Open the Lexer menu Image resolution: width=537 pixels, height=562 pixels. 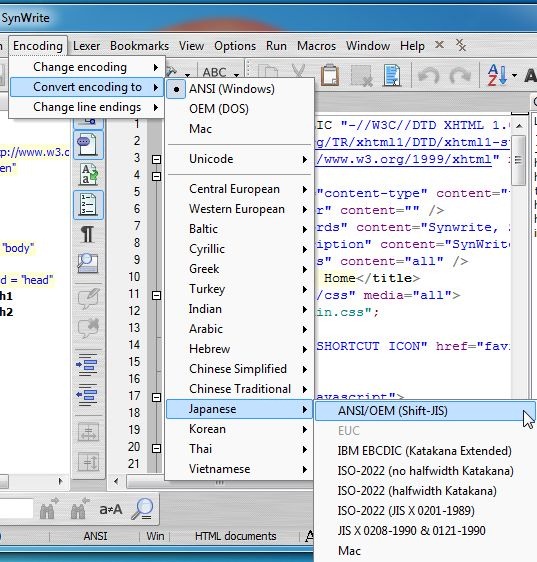[x=86, y=46]
